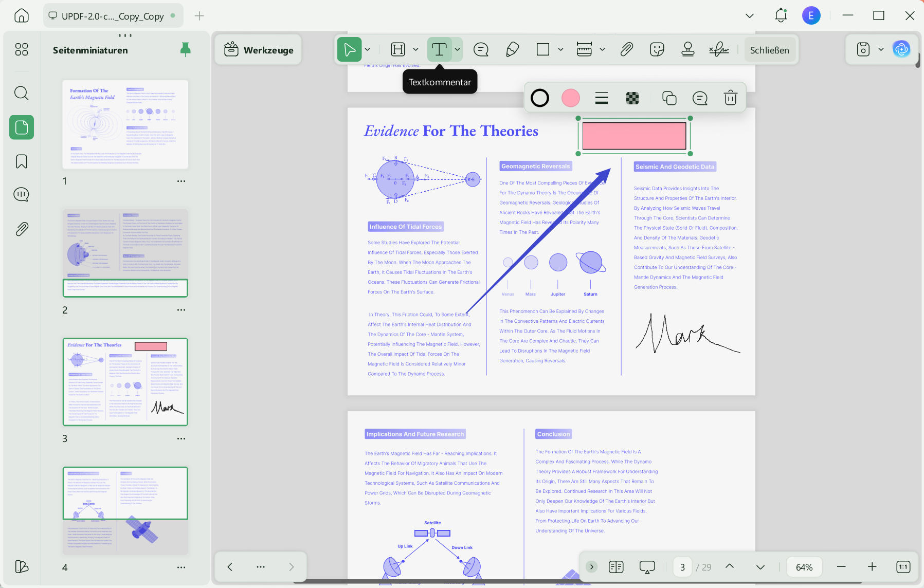Select the stamp tool
Image resolution: width=924 pixels, height=588 pixels.
pyautogui.click(x=688, y=49)
